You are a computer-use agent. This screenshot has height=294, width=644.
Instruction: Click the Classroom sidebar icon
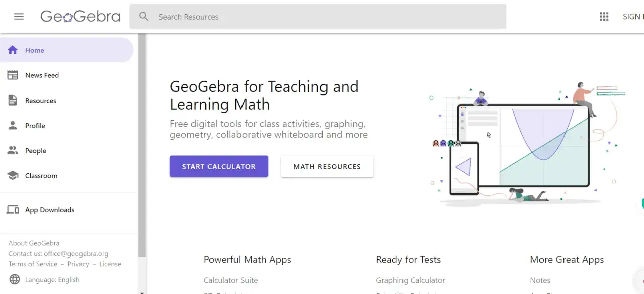[x=13, y=175]
